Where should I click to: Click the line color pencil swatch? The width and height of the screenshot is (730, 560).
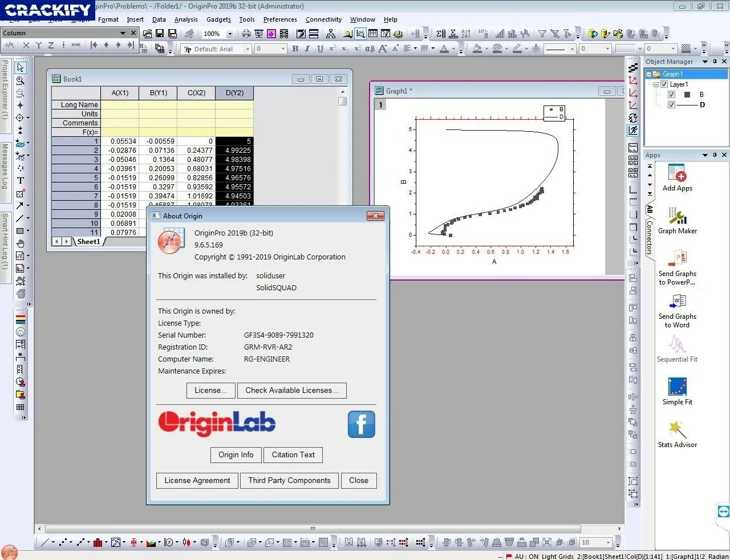coord(517,49)
